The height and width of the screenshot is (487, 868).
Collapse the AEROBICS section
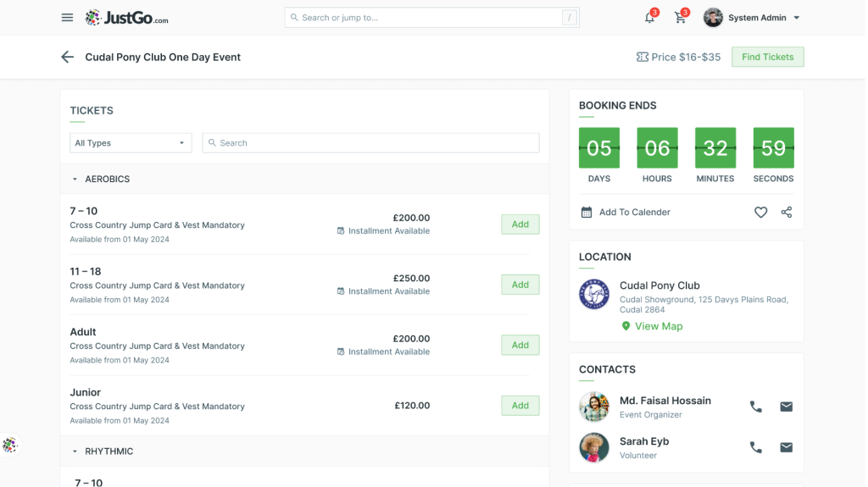[75, 180]
